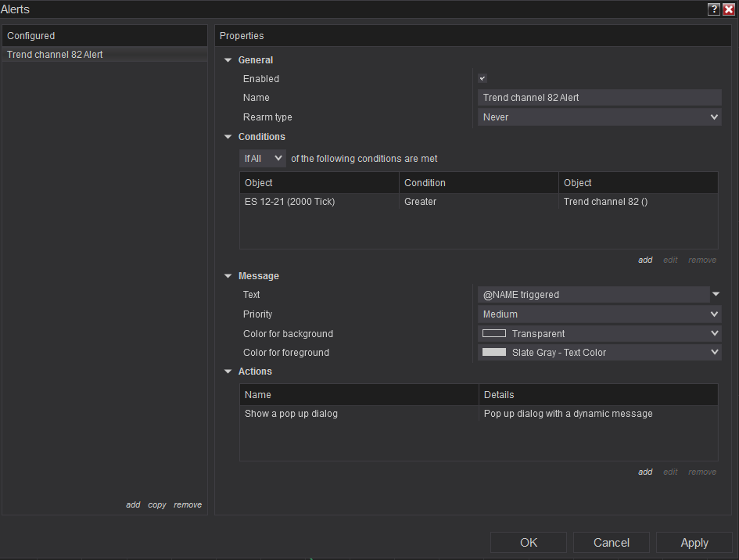This screenshot has width=739, height=560.
Task: Click the help question mark icon
Action: (x=713, y=9)
